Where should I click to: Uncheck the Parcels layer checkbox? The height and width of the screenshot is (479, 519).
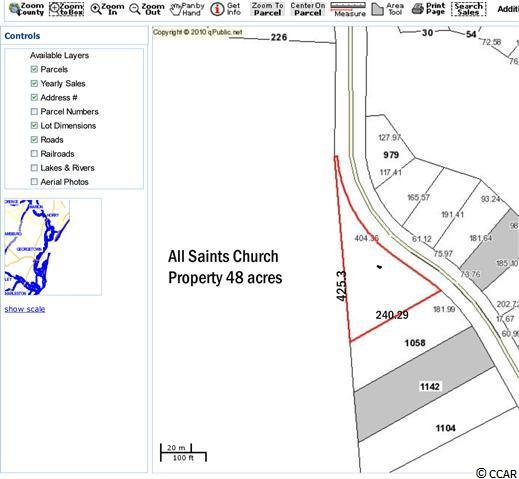(34, 69)
